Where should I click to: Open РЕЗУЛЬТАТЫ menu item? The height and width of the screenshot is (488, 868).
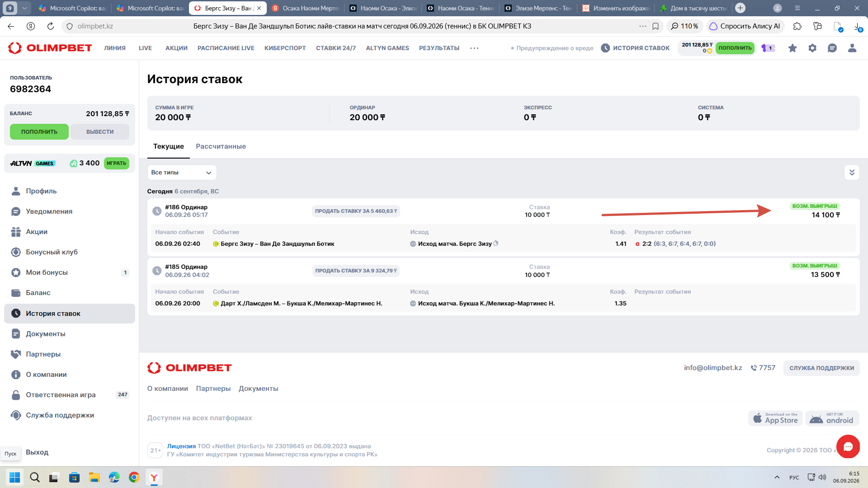pyautogui.click(x=439, y=48)
